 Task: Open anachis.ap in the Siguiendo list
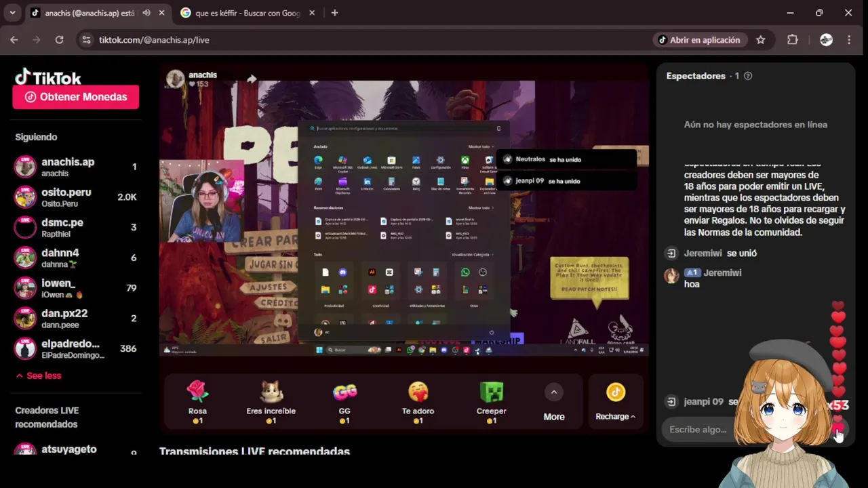76,167
